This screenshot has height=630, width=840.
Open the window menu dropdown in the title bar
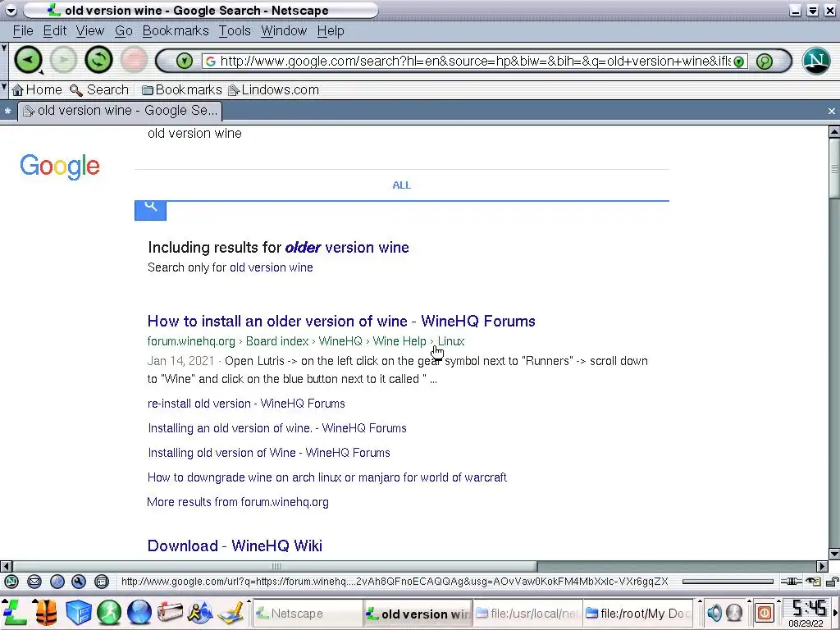(11, 10)
